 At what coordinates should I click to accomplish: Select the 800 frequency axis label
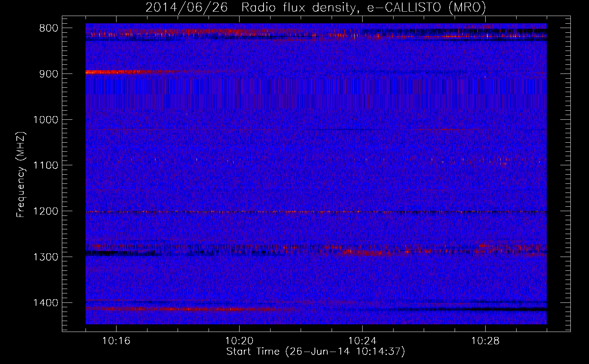[48, 28]
